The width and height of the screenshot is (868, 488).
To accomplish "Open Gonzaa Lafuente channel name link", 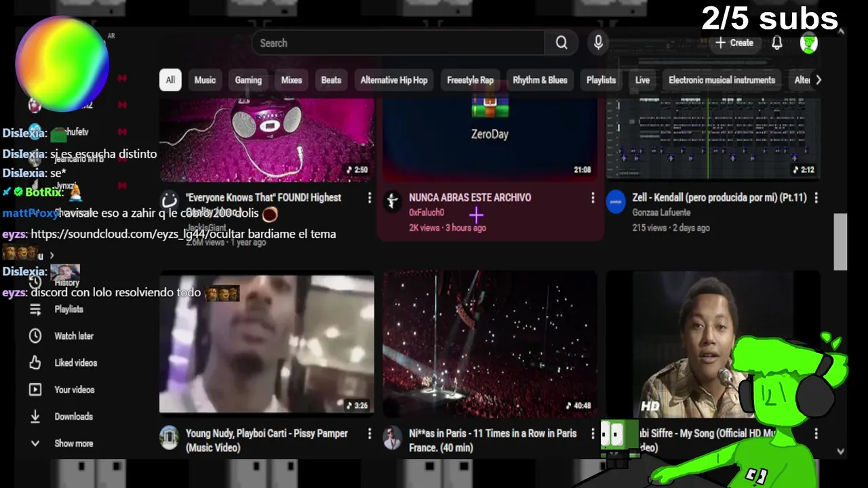I will [x=661, y=213].
